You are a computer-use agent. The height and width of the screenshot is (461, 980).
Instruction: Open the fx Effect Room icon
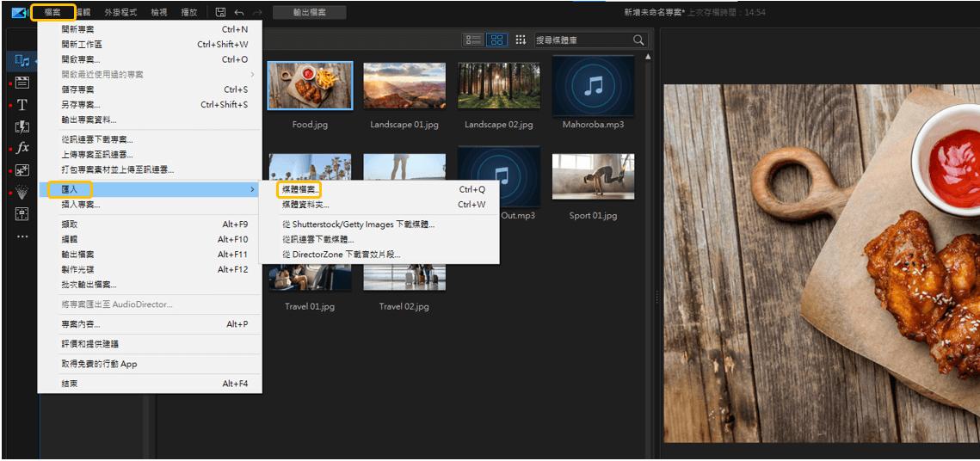tap(22, 148)
